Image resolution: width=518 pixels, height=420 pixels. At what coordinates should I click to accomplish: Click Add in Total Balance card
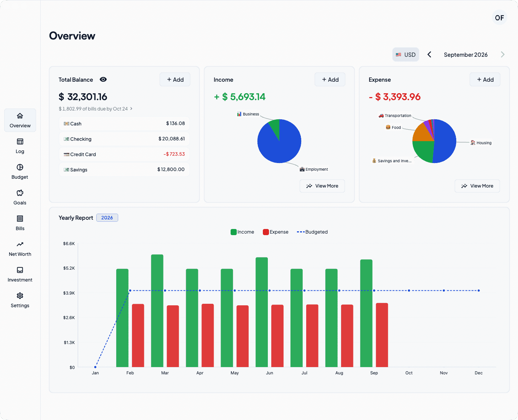pyautogui.click(x=175, y=79)
